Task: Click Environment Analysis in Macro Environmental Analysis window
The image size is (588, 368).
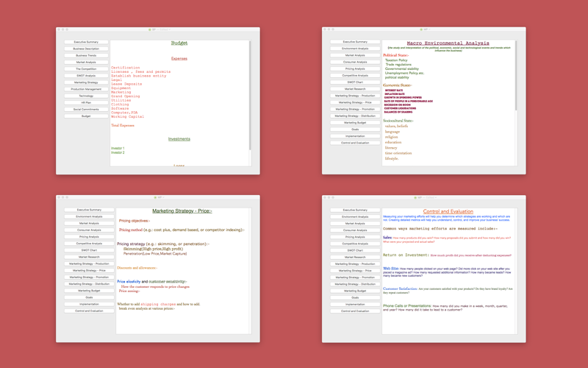Action: (355, 49)
